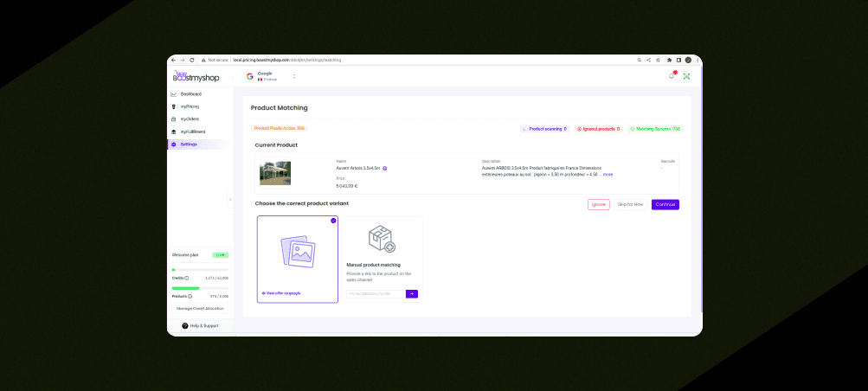Click variant card placeholder image

tap(298, 251)
